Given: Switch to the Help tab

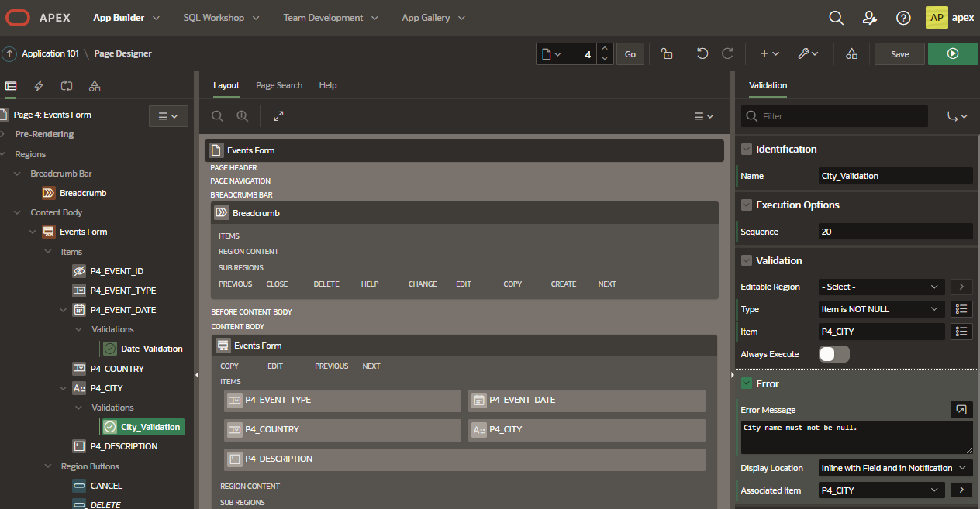Looking at the screenshot, I should point(328,85).
